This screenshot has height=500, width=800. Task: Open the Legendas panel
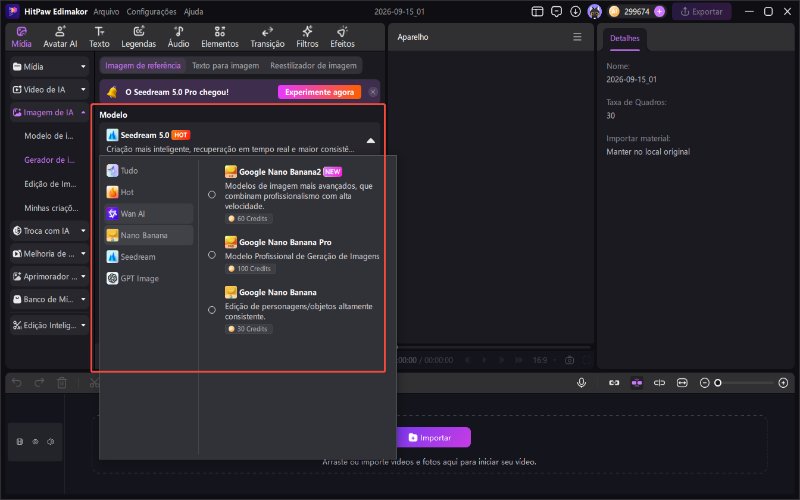tap(139, 37)
